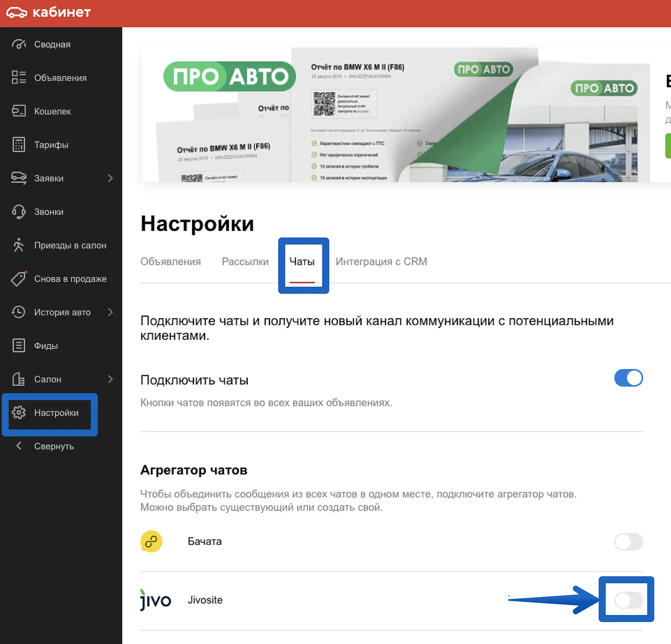
Task: Open the Интеграция с CRM tab
Action: click(x=381, y=262)
